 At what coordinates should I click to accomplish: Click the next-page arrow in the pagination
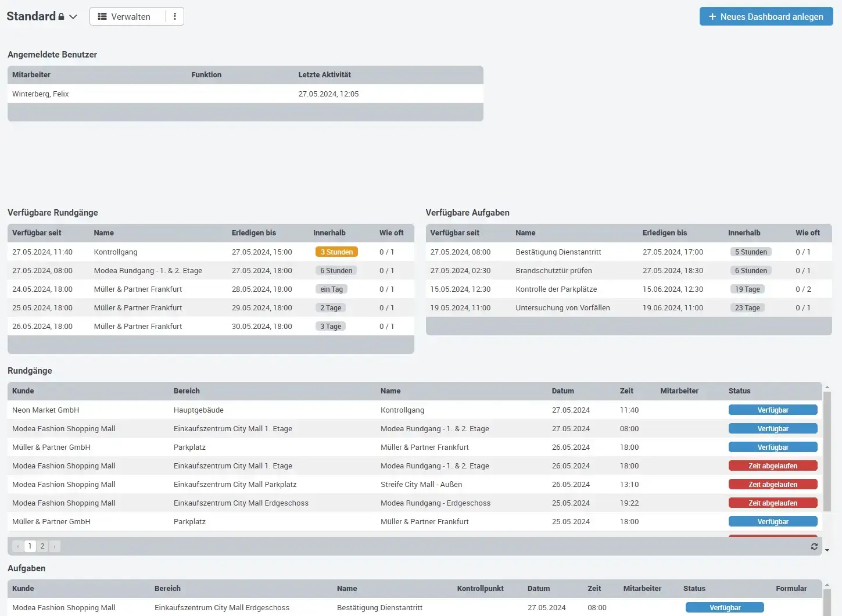54,546
